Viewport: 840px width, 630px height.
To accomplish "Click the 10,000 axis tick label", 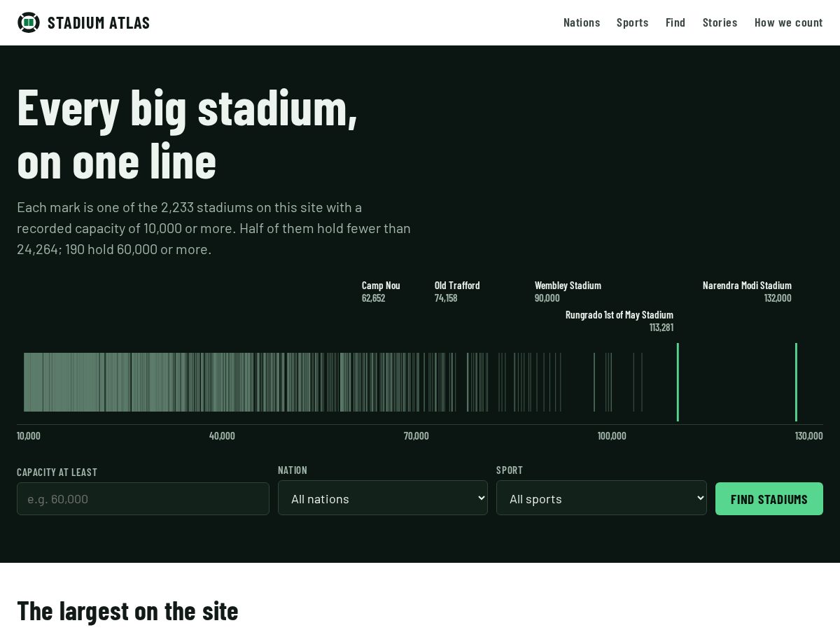I will pos(29,435).
